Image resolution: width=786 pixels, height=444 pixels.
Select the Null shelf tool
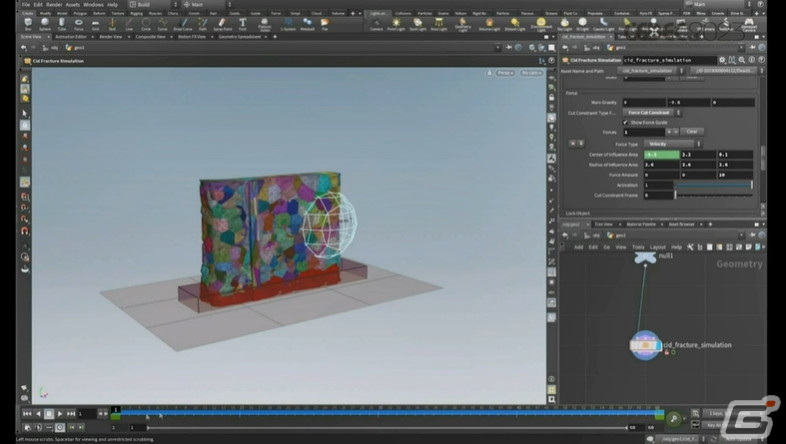click(112, 24)
